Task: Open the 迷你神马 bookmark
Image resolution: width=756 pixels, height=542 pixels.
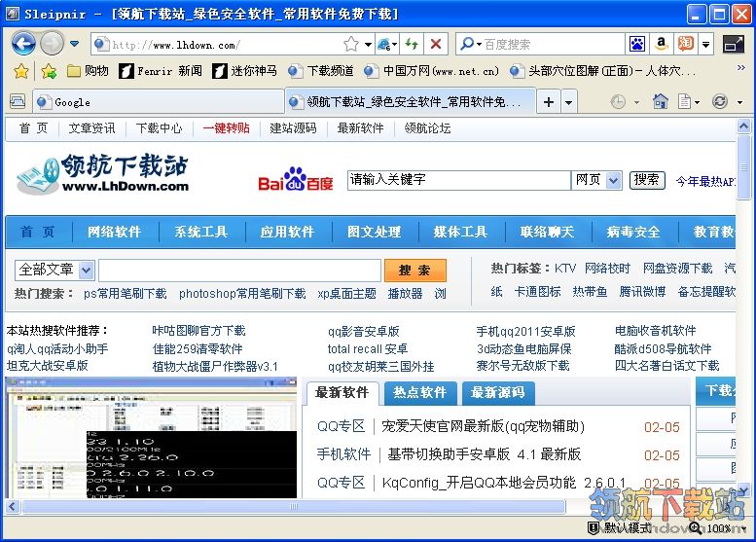Action: [245, 71]
